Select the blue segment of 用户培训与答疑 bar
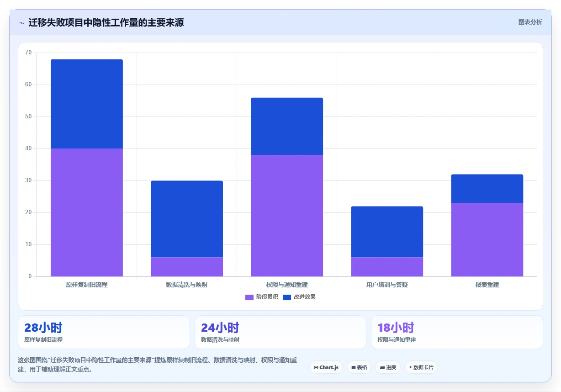This screenshot has height=392, width=561. [387, 232]
